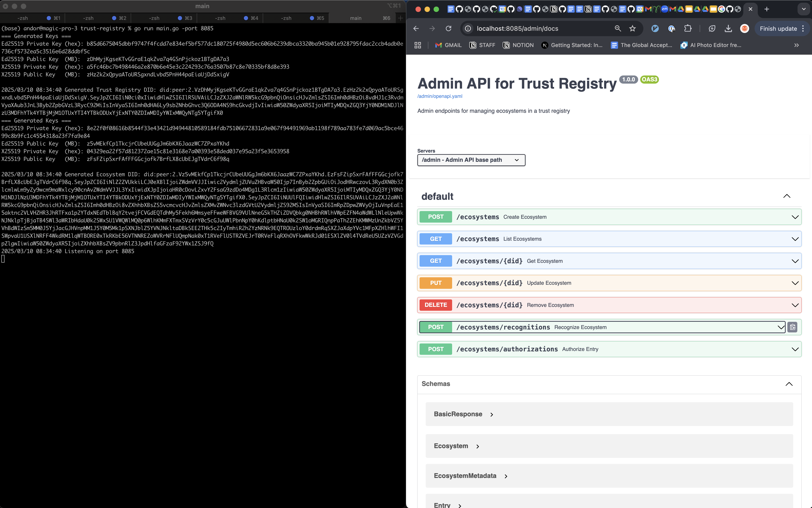This screenshot has width=812, height=508.
Task: Collapse the default section
Action: point(787,196)
